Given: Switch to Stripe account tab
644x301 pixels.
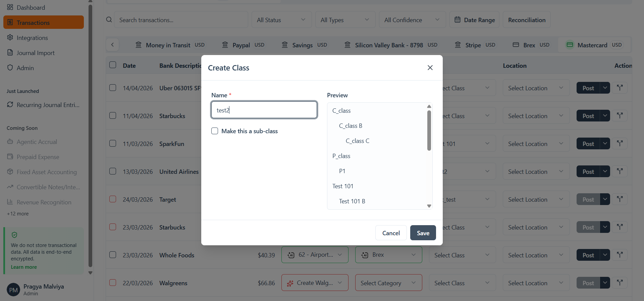Looking at the screenshot, I should (x=475, y=45).
